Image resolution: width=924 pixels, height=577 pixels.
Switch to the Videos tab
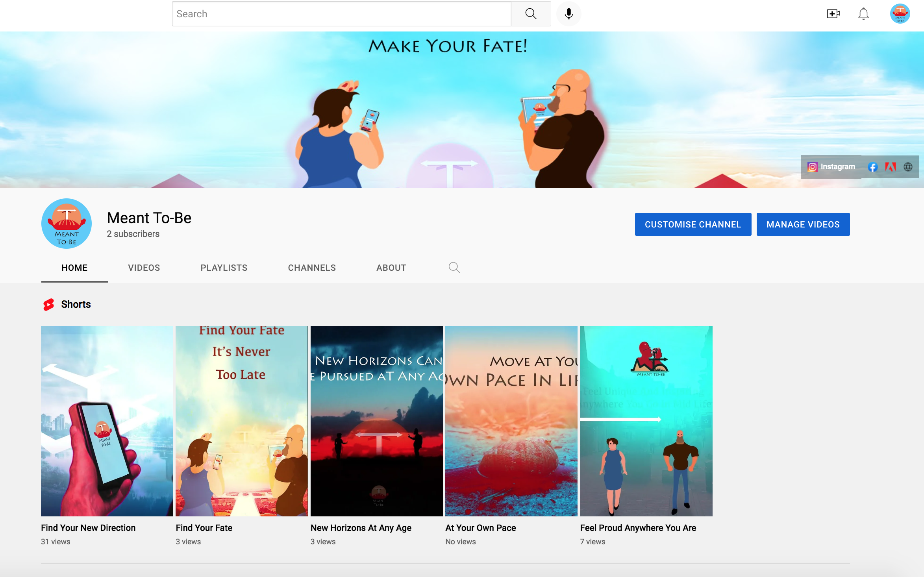pyautogui.click(x=144, y=268)
